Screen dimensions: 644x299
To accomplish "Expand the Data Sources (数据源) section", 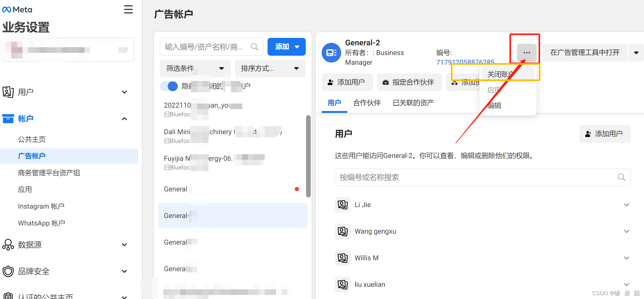I will (x=124, y=245).
